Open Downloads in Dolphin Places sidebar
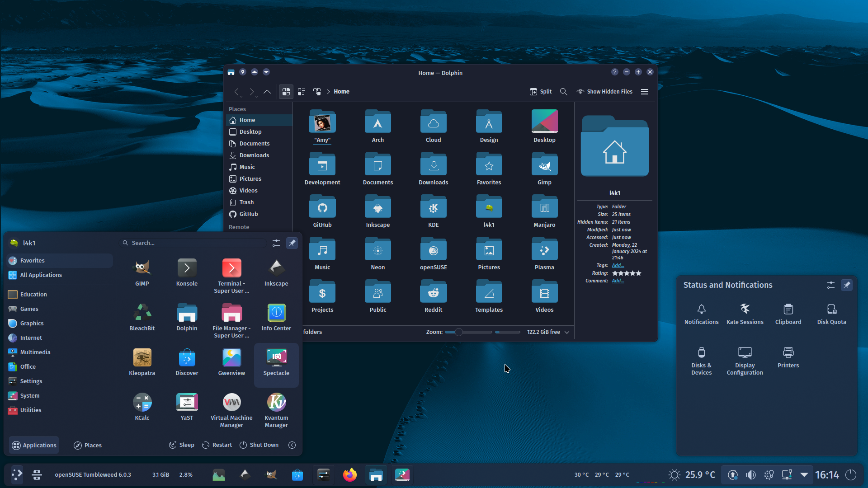868x488 pixels. (259, 155)
